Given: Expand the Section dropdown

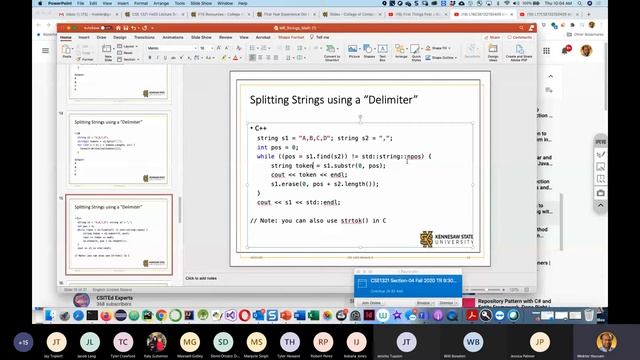Looking at the screenshot, I should coord(128,60).
